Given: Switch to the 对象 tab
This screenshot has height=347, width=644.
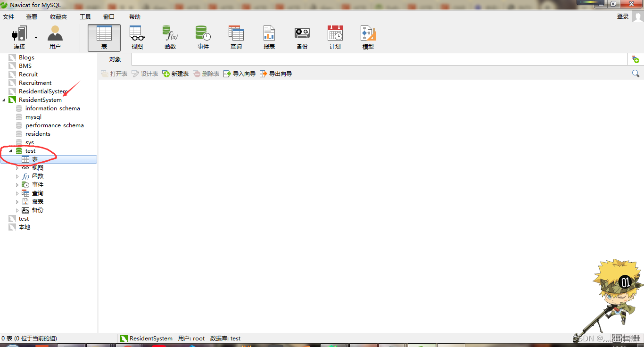Looking at the screenshot, I should coord(115,59).
